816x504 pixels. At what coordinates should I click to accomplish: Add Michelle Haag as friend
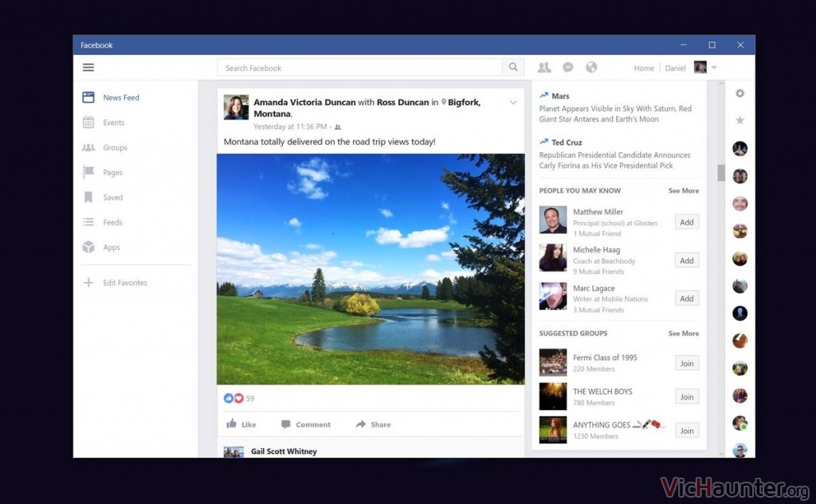pos(687,260)
